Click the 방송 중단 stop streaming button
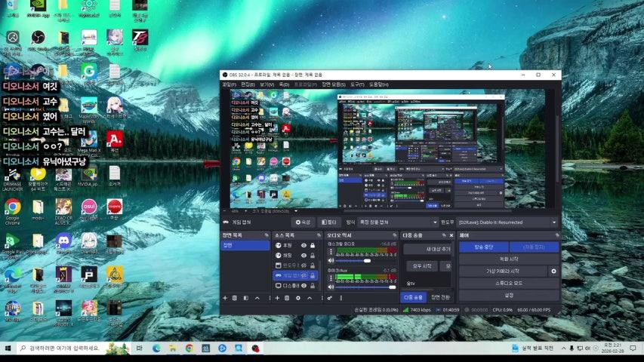Viewport: 644px width, 362px height. (483, 247)
